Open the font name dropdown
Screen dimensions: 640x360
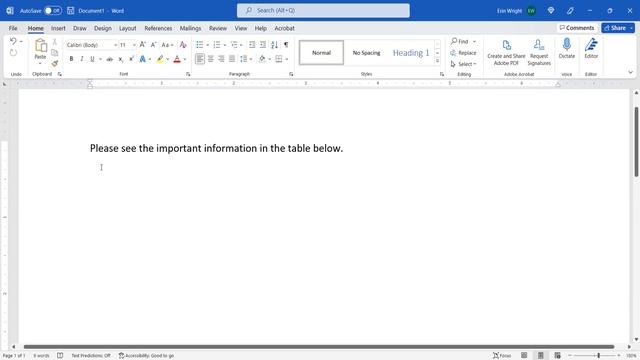[x=116, y=45]
